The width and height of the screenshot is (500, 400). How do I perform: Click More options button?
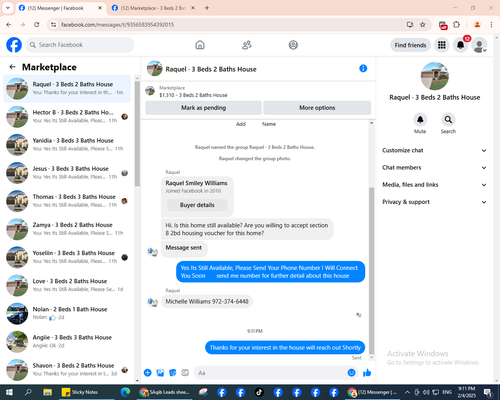(x=317, y=108)
